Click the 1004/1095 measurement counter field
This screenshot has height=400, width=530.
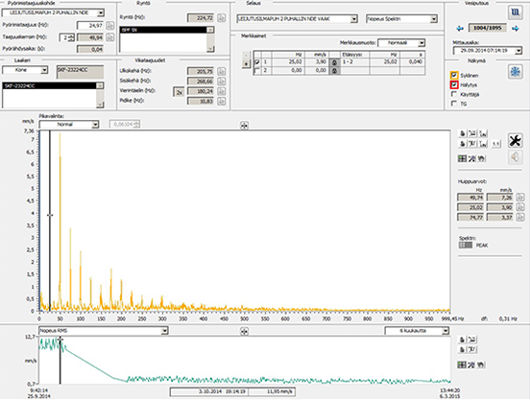click(x=487, y=28)
